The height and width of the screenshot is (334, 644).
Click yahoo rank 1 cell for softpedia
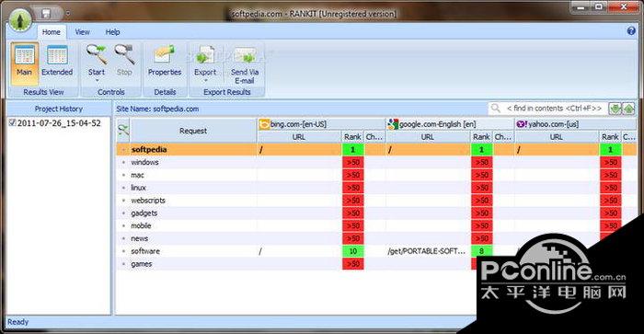[610, 150]
